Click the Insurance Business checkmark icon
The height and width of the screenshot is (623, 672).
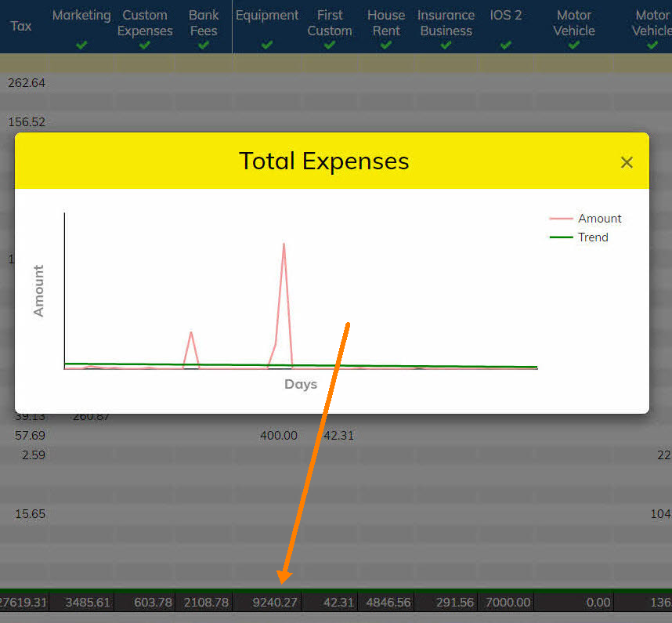point(446,45)
